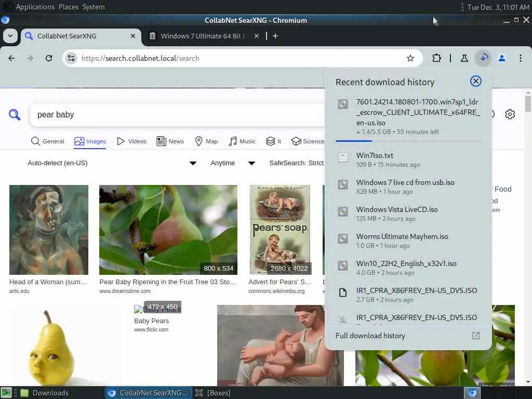Switch to General search category
The height and width of the screenshot is (399, 532).
(47, 141)
